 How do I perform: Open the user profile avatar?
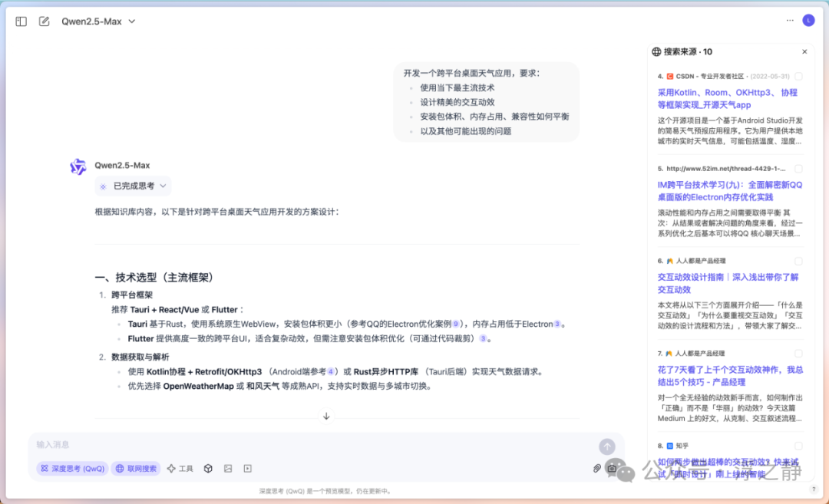click(x=808, y=20)
